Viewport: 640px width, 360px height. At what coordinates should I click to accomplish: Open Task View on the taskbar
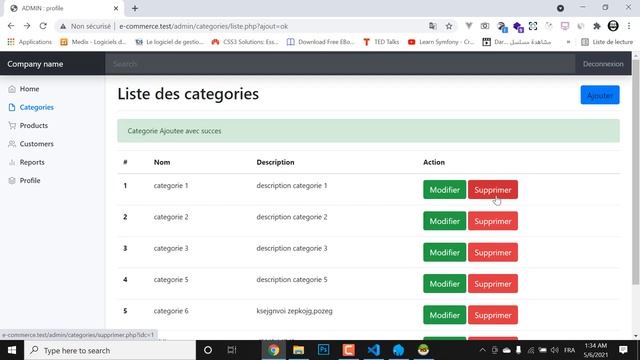tap(232, 350)
